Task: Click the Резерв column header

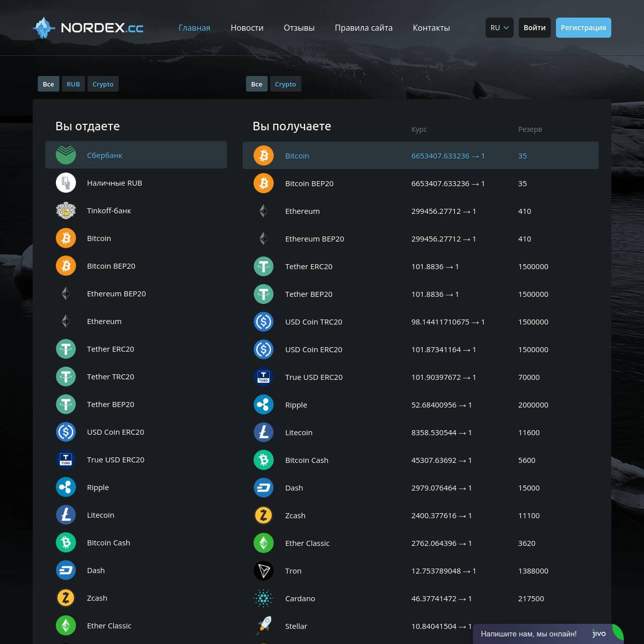Action: point(530,129)
